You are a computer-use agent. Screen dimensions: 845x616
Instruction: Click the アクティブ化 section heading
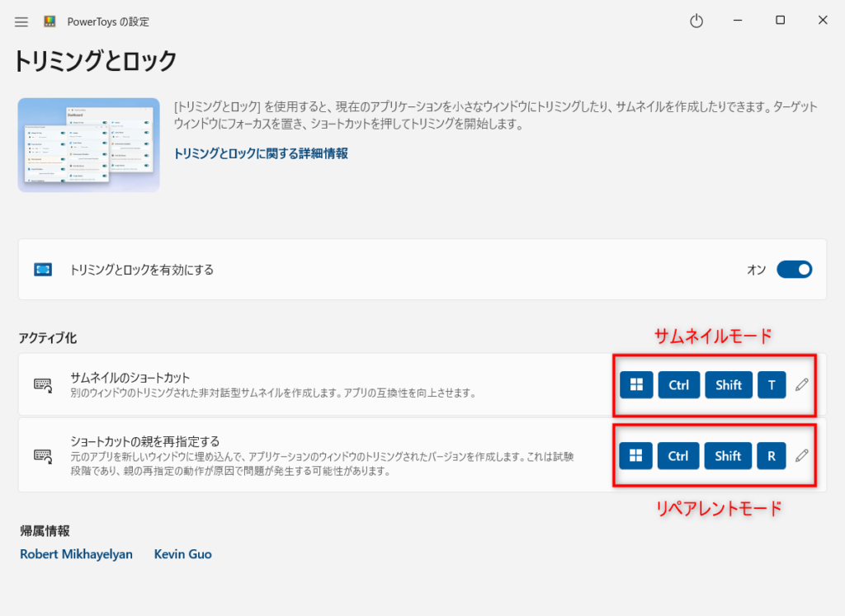coord(48,337)
